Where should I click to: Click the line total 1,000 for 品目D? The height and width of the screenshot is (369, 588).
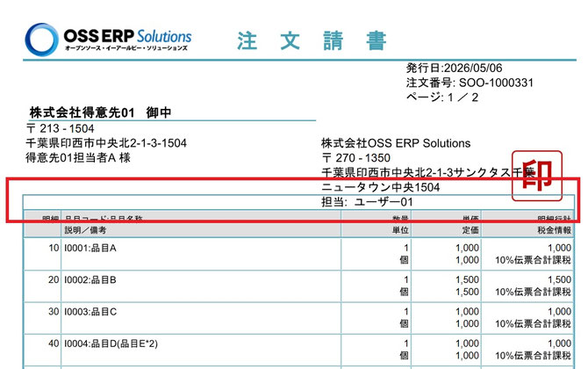point(559,344)
